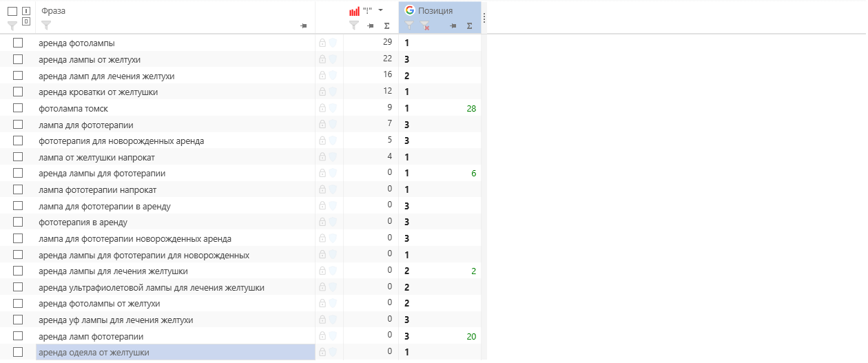Check the box for 'аренда лампы от желтухи'
This screenshot has width=868, height=363.
coord(18,59)
